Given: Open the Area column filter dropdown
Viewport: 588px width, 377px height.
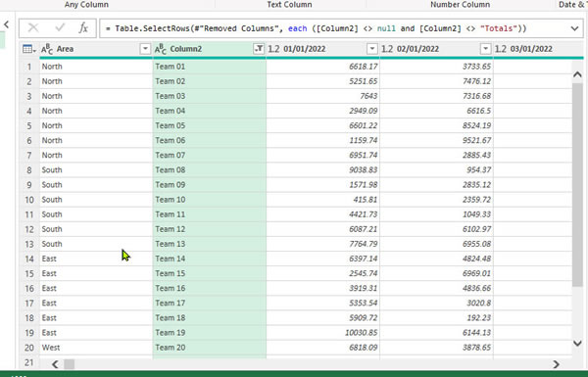Looking at the screenshot, I should [145, 49].
